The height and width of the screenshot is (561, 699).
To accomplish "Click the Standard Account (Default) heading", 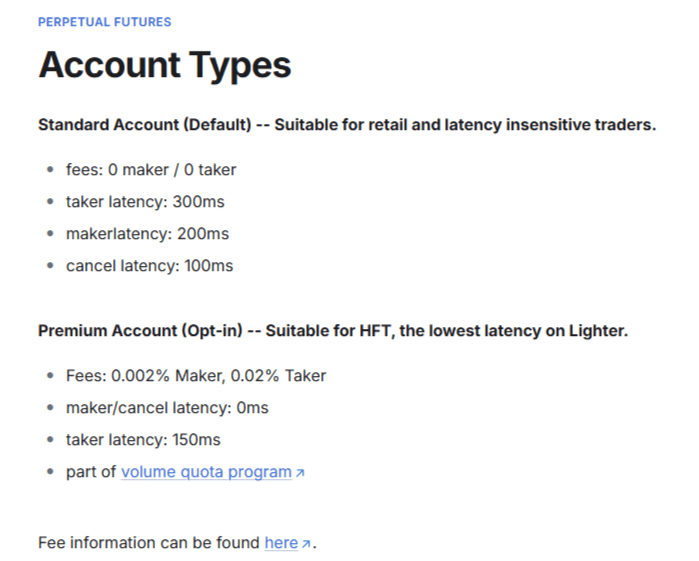I will (x=144, y=125).
